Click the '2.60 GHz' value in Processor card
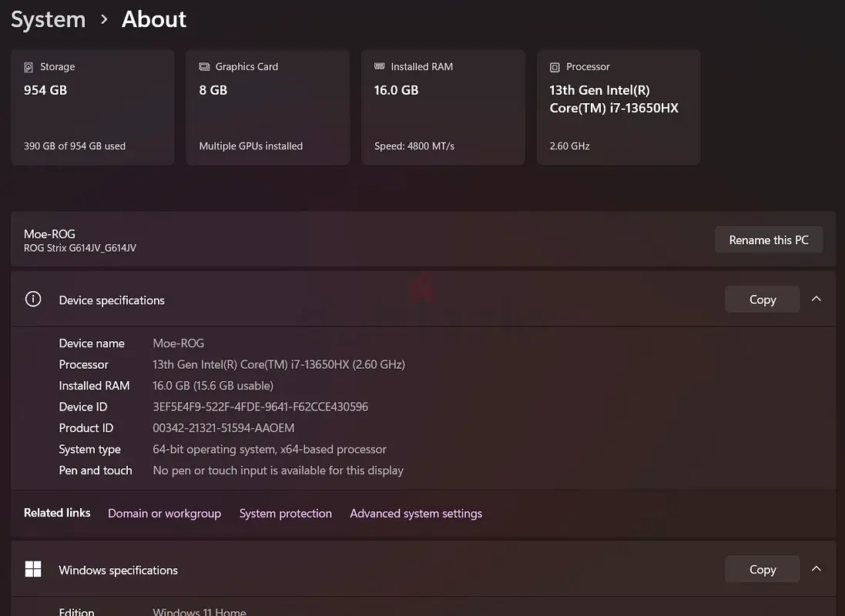Viewport: 845px width, 616px height. tap(569, 146)
